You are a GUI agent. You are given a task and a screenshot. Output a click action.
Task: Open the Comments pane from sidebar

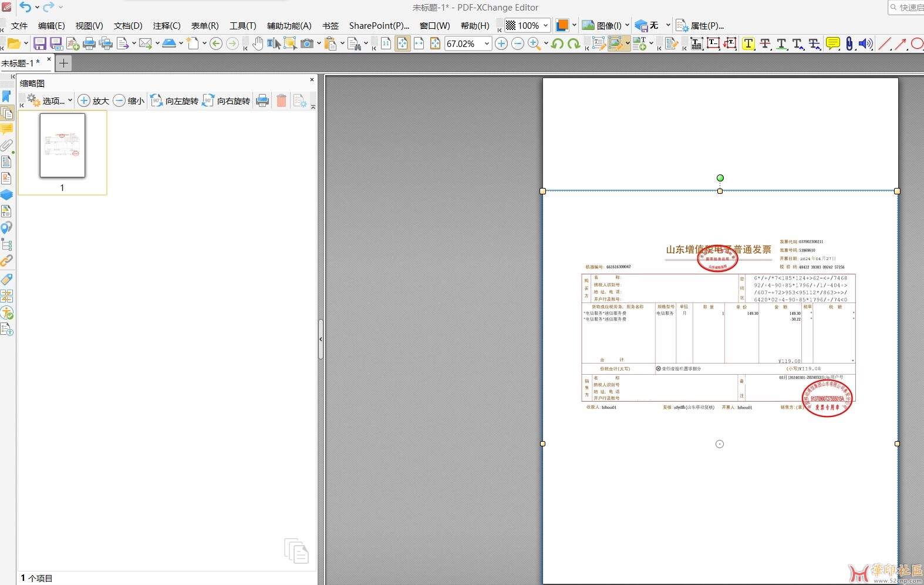[x=6, y=129]
